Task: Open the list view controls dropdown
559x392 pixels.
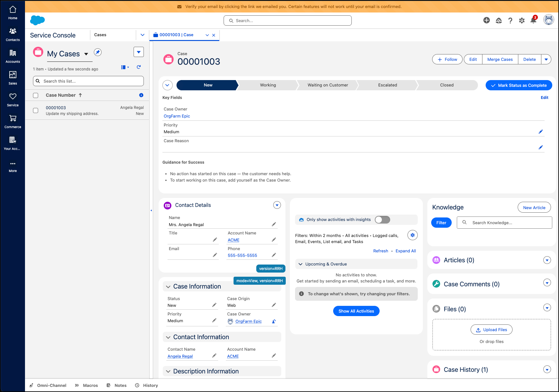Action: [x=139, y=52]
